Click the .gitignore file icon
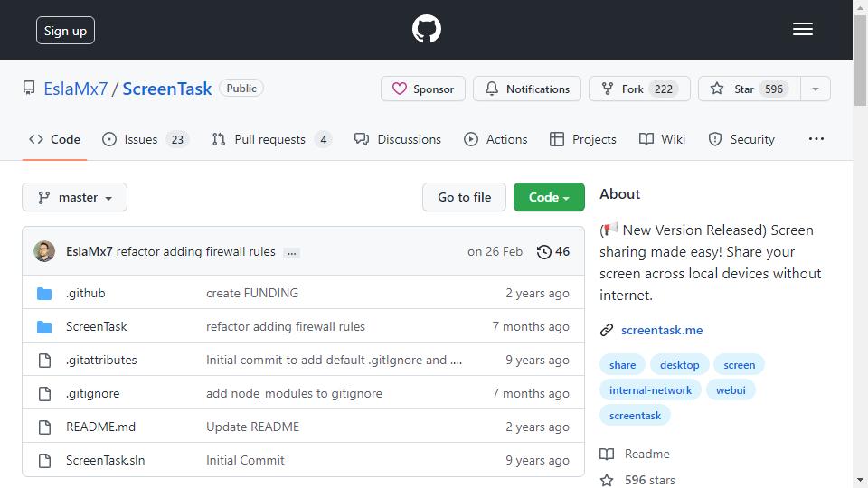This screenshot has height=488, width=868. [44, 393]
